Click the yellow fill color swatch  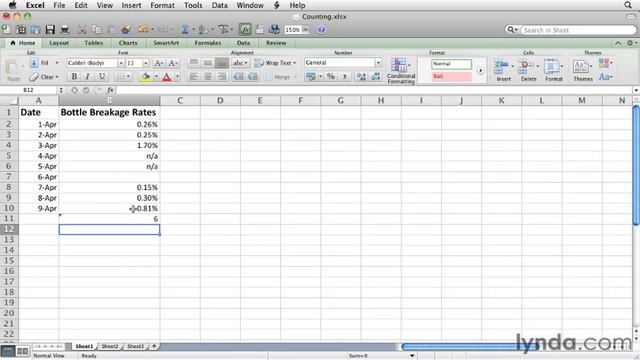click(x=145, y=76)
